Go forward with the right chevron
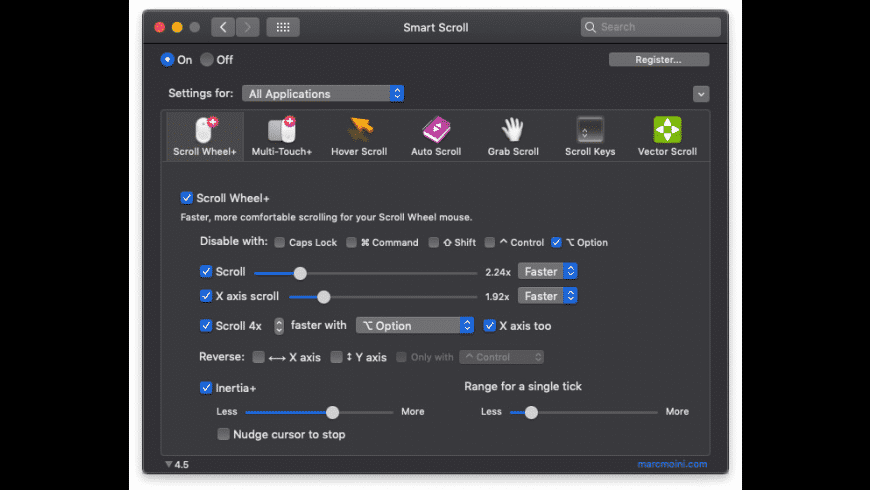 point(247,27)
